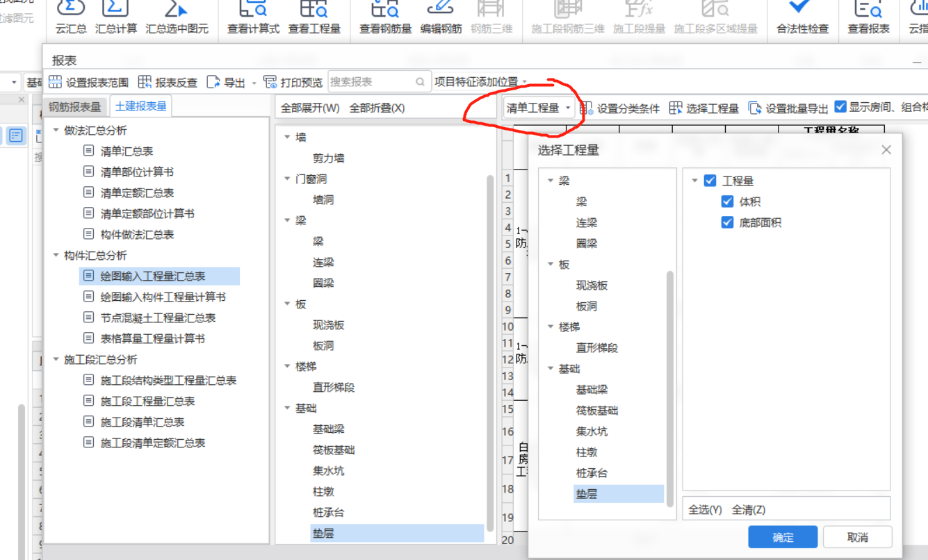Select 清单汇总表 report icon row
This screenshot has height=560, width=928.
88,151
